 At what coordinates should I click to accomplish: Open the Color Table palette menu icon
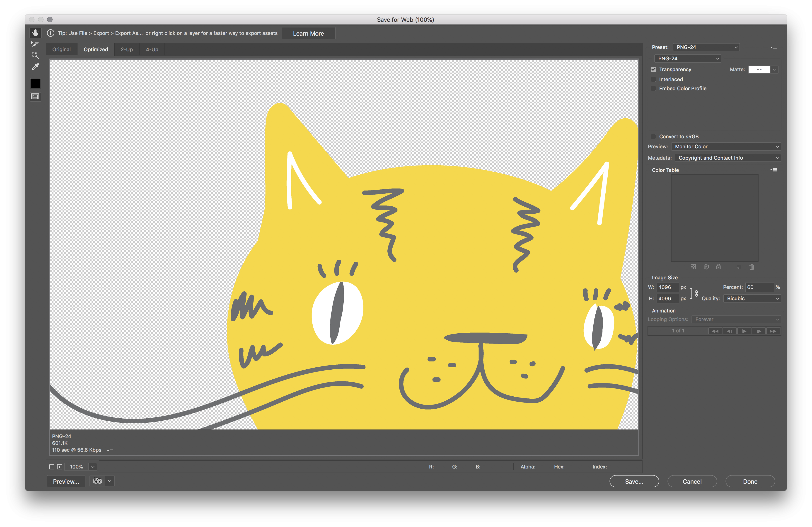click(x=773, y=170)
